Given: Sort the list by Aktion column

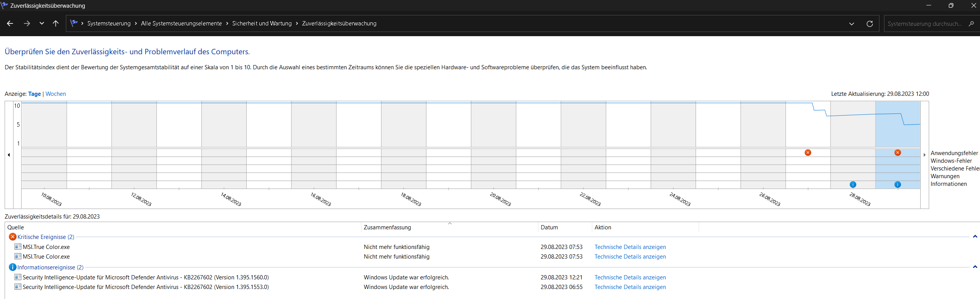Looking at the screenshot, I should click(x=645, y=227).
